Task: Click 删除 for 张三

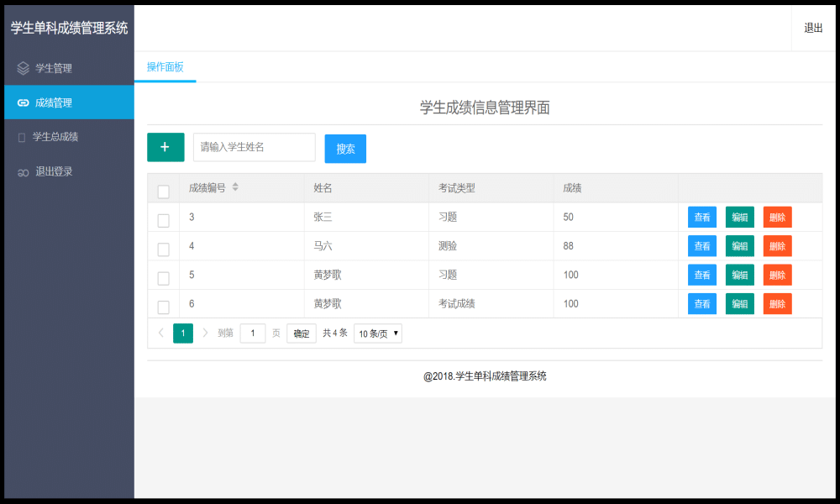Action: [x=777, y=217]
